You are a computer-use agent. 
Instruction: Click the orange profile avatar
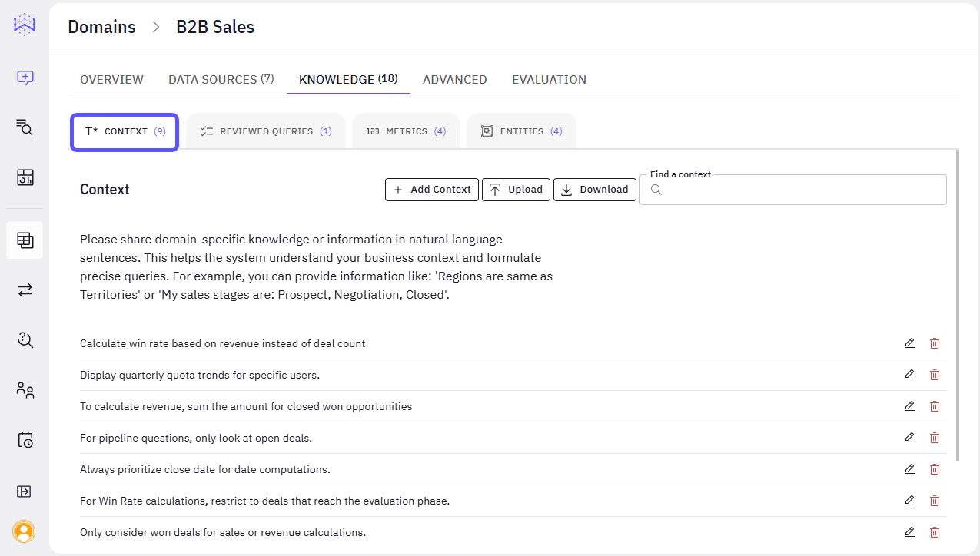[x=24, y=531]
